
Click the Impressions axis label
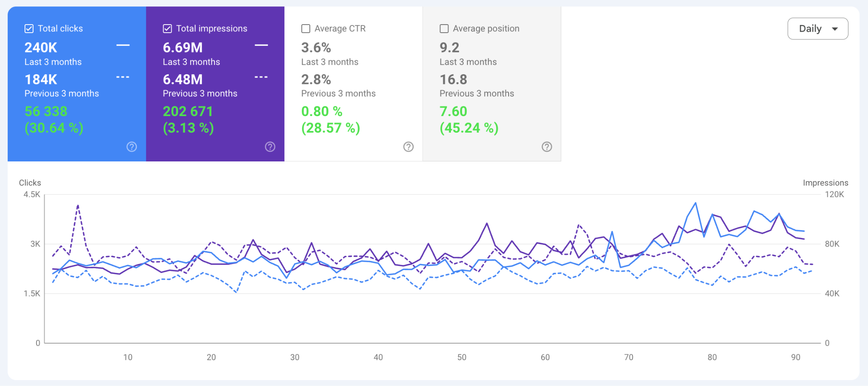825,183
